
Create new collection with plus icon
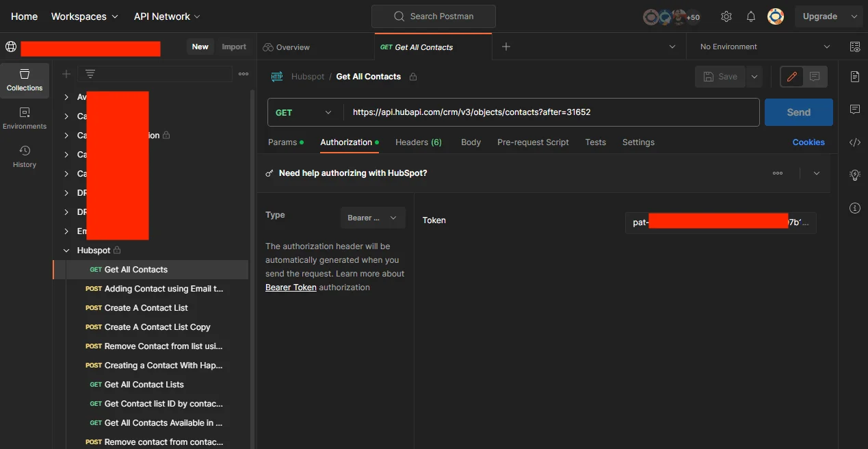pos(66,74)
